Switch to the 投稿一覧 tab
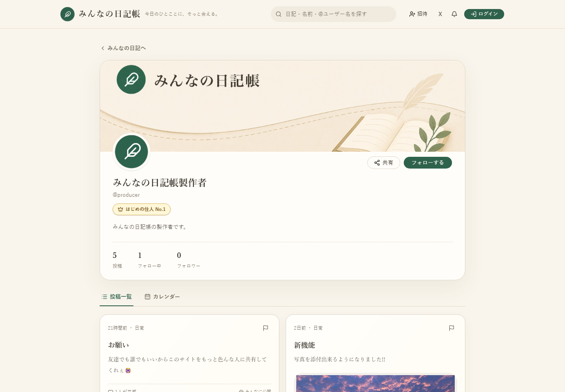The width and height of the screenshot is (565, 392). point(117,297)
